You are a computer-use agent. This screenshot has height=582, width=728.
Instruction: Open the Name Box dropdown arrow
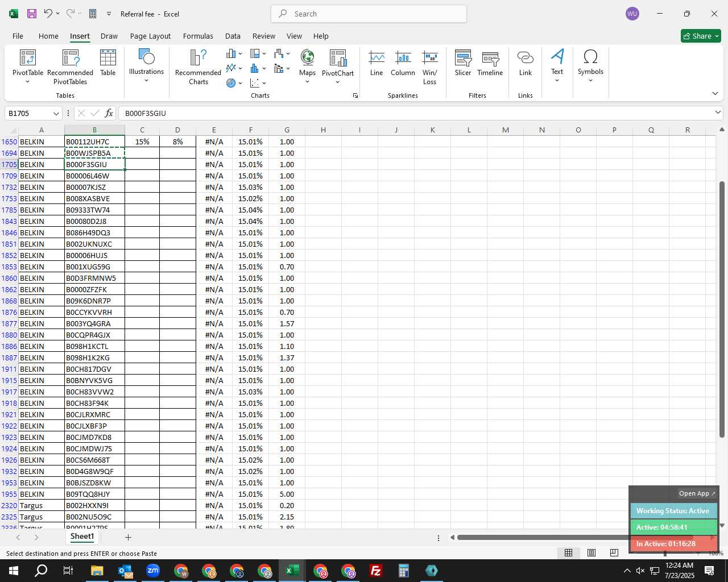(x=56, y=114)
